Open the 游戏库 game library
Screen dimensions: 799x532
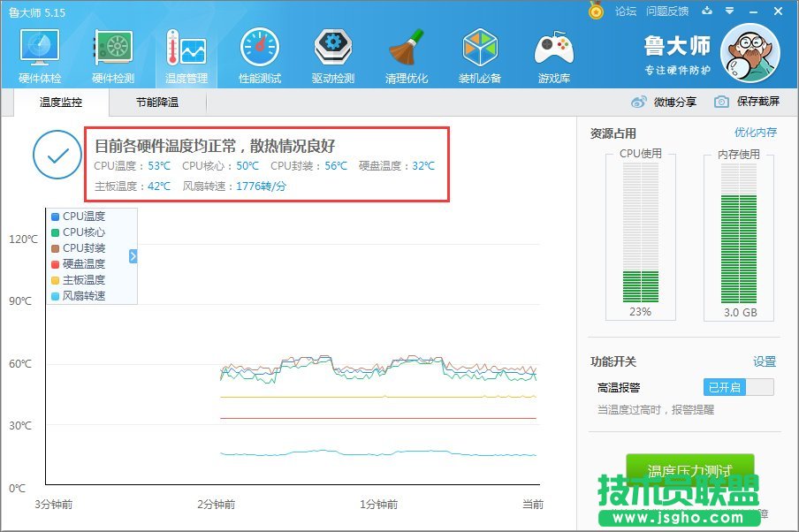(552, 53)
